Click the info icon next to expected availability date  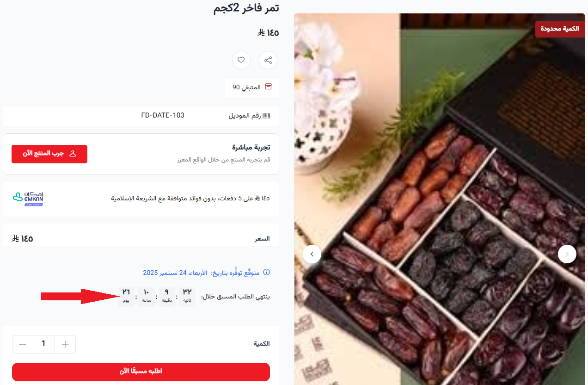coord(266,273)
